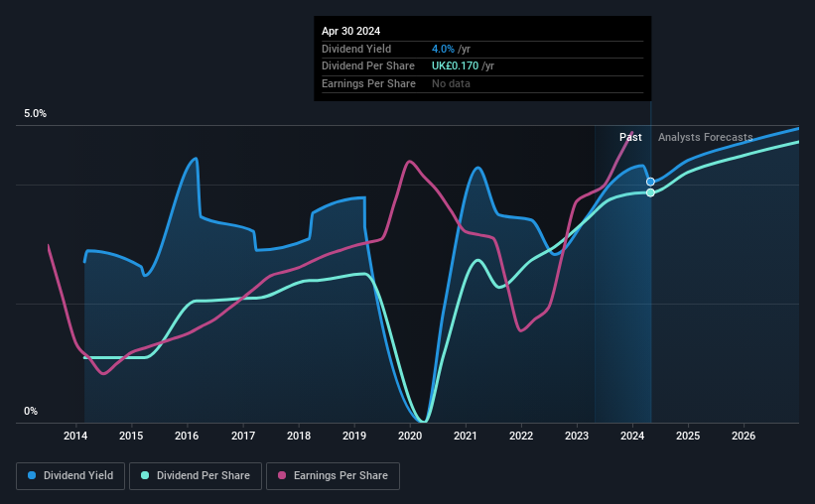Viewport: 815px width, 504px height.
Task: Click the 2024 x-axis label
Action: click(x=632, y=436)
